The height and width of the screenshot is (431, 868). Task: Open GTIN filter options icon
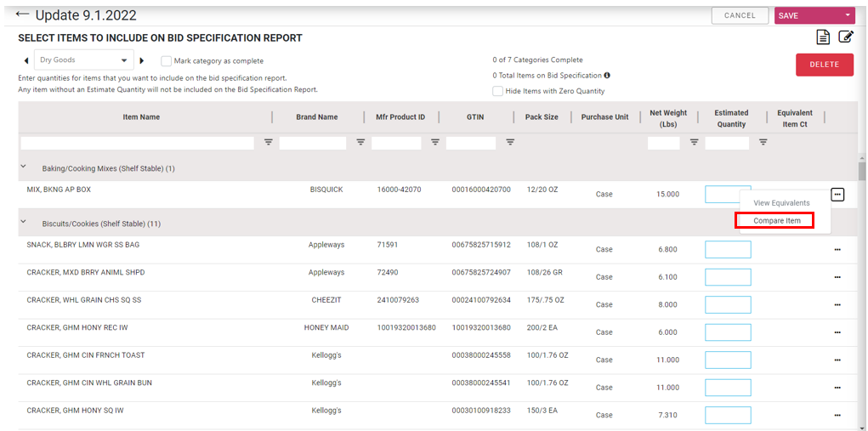[510, 142]
